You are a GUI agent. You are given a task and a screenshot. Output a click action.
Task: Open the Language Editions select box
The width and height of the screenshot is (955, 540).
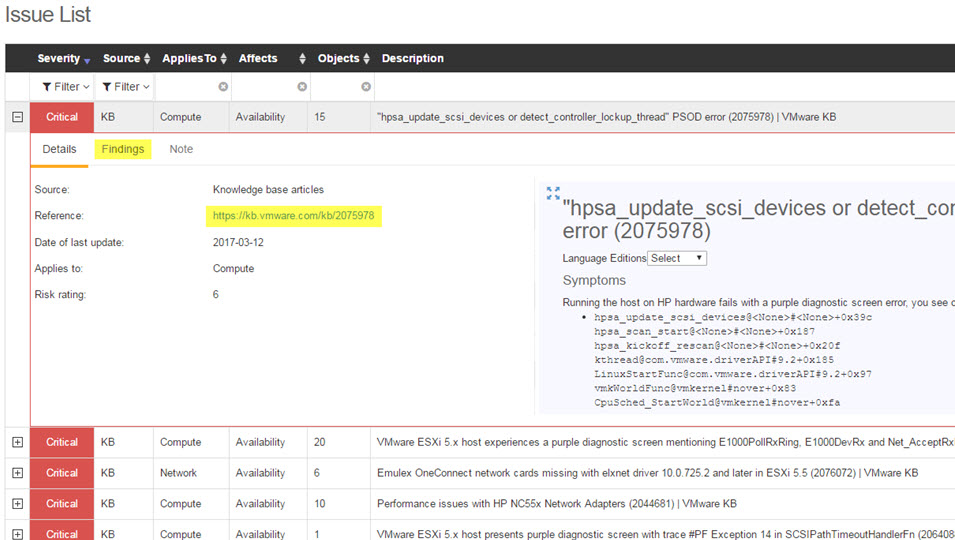677,258
